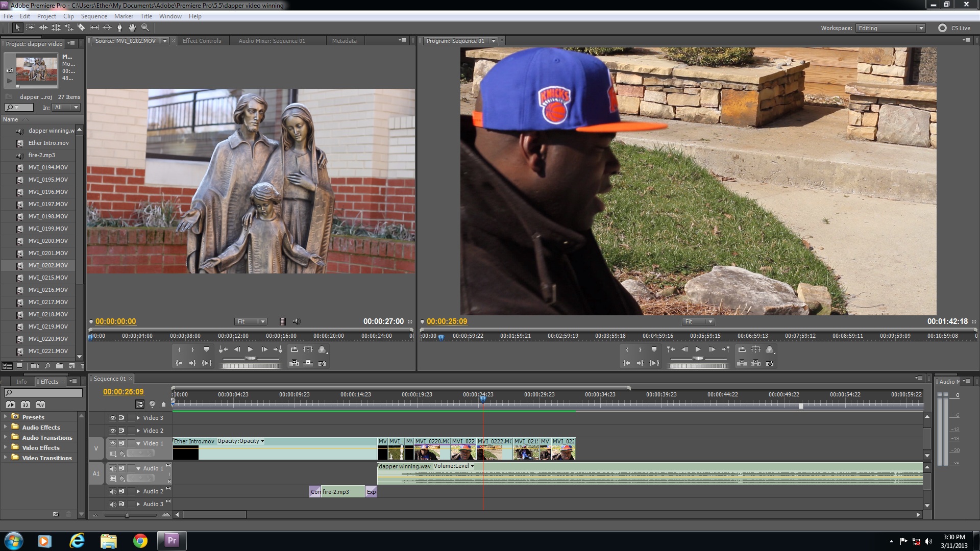
Task: Select the Rolling Edit tool
Action: [x=56, y=28]
